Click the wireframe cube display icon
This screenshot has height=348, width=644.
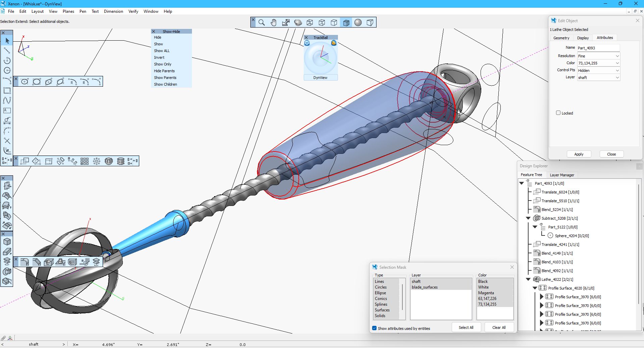[310, 23]
